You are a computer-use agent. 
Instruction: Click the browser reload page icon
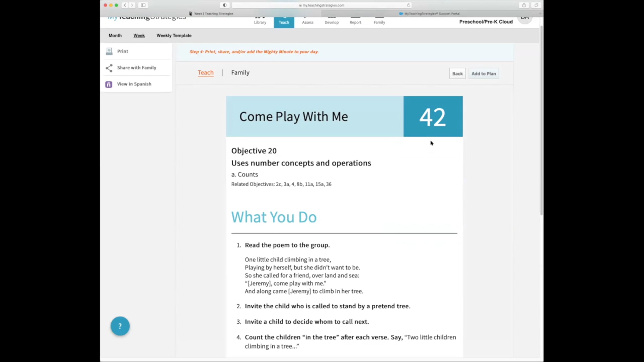408,5
